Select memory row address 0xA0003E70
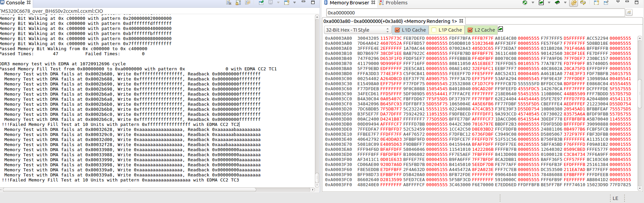This screenshot has height=203, width=644. pyautogui.click(x=338, y=144)
